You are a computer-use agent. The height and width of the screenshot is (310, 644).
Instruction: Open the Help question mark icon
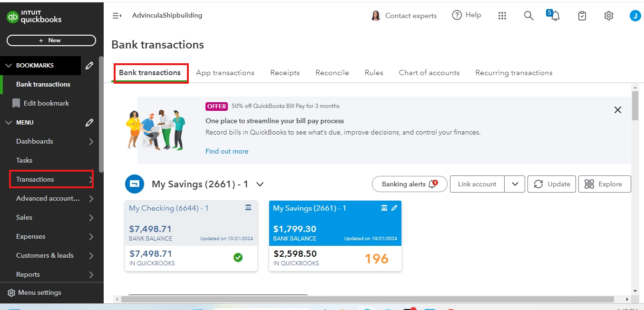point(457,15)
